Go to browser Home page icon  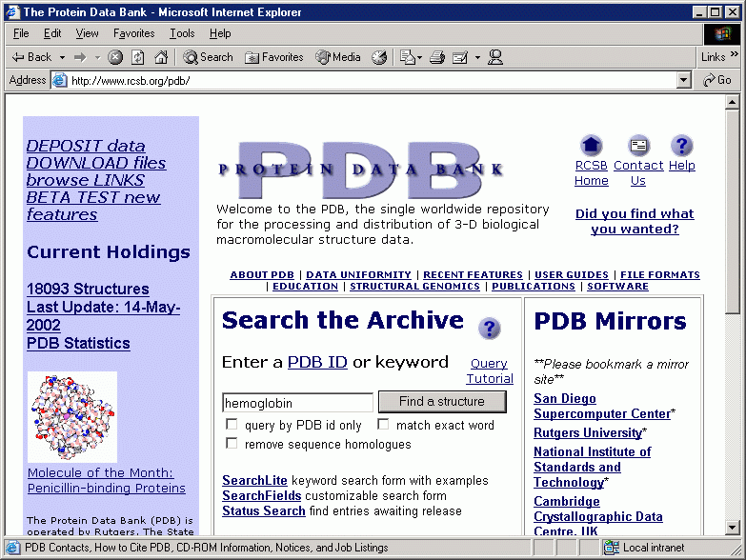[161, 57]
